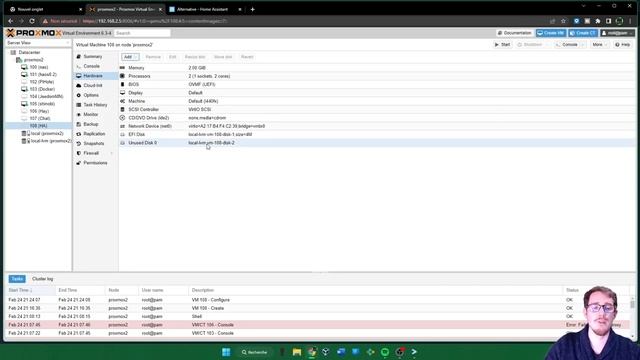The height and width of the screenshot is (360, 640).
Task: Open the Backup section
Action: [x=91, y=124]
